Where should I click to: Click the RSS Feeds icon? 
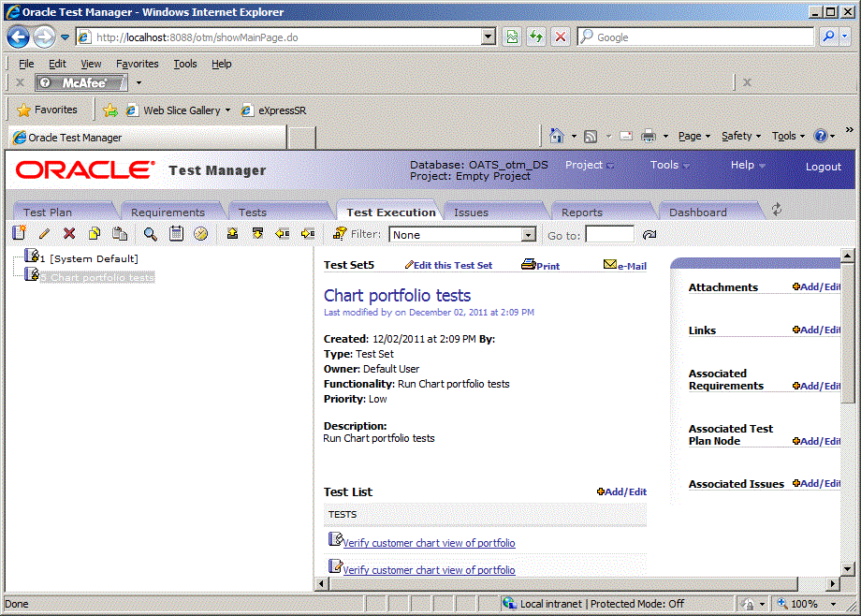coord(591,137)
